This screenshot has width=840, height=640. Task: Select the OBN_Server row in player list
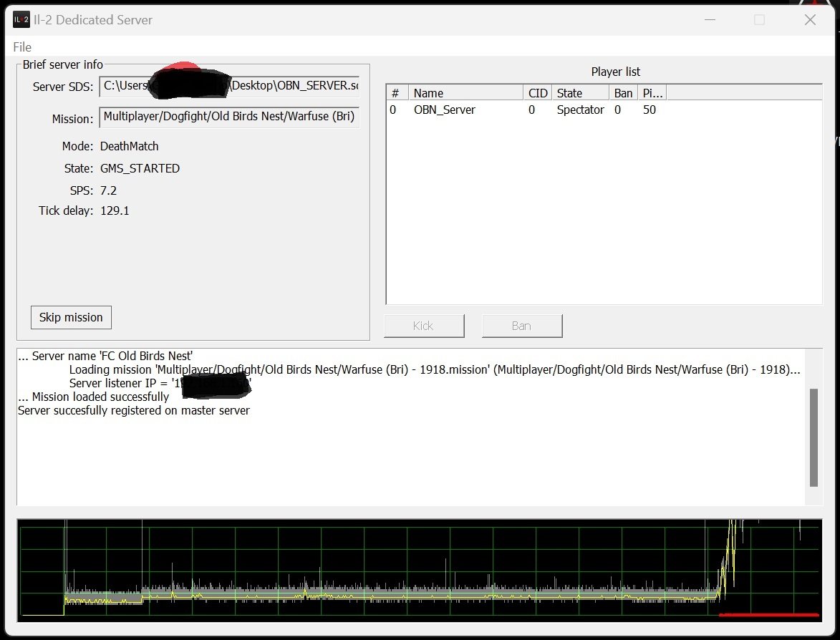(604, 110)
